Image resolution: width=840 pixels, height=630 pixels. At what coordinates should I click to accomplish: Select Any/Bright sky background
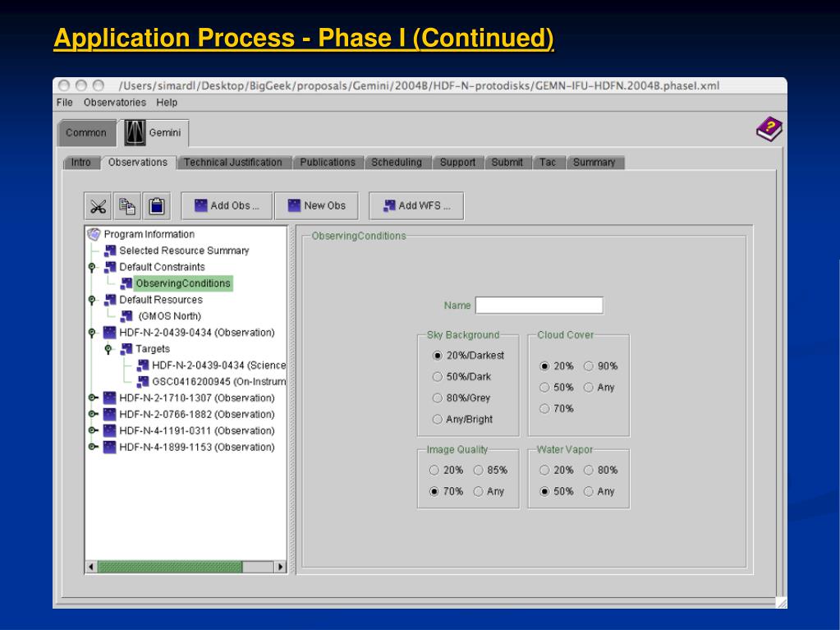click(x=437, y=420)
